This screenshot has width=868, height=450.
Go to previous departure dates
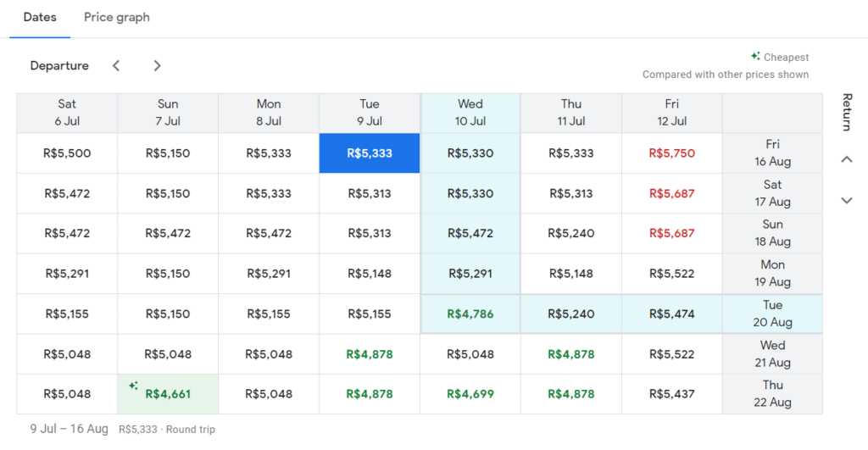click(x=116, y=66)
